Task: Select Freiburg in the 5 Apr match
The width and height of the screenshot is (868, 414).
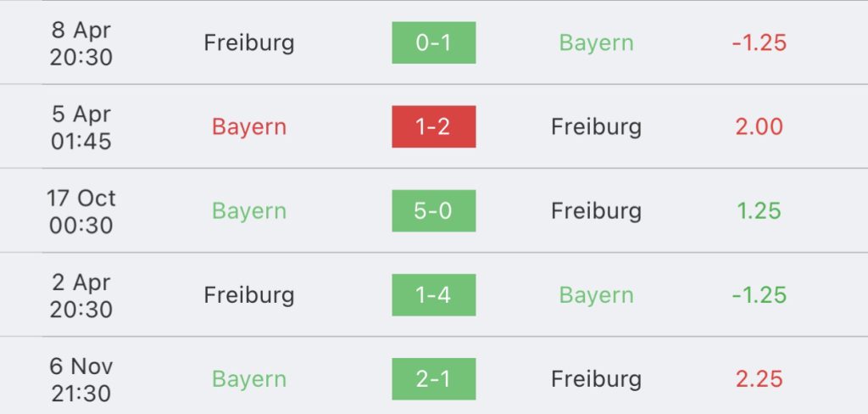Action: coord(596,127)
